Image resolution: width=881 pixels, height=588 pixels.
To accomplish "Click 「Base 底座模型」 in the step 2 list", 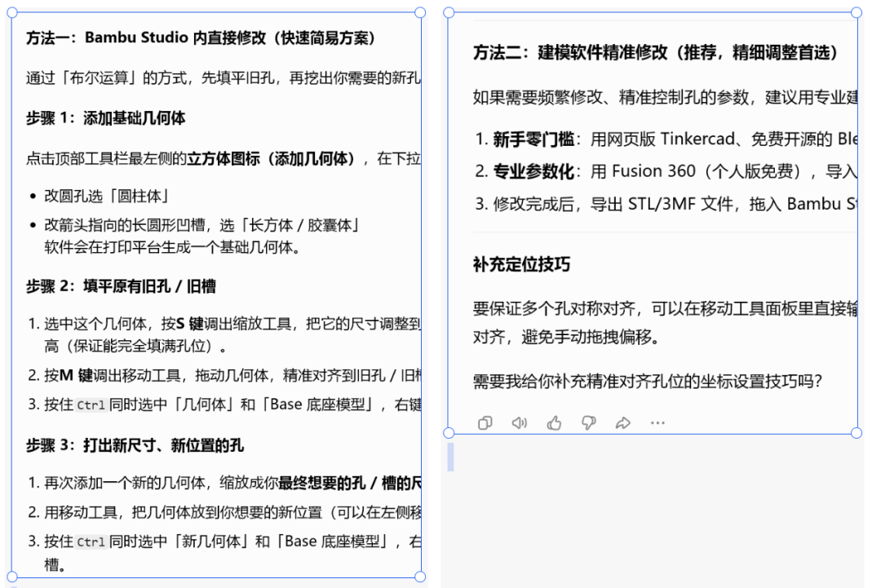I will [x=318, y=405].
